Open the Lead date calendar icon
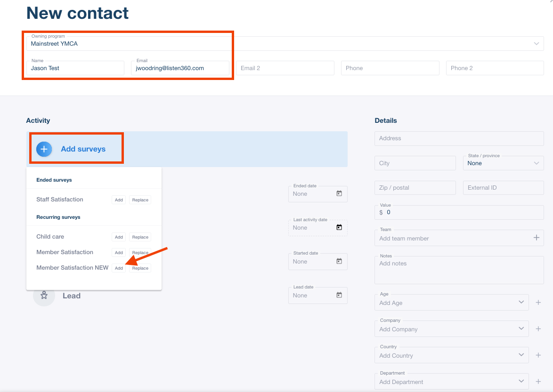Screen dimensions: 553x392 coord(339,295)
